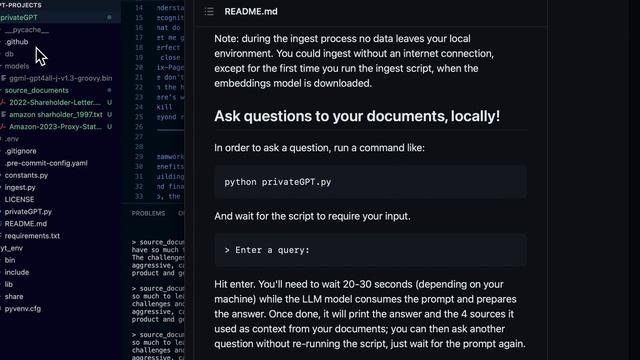
Task: Click the text file icon beside amazon sharholder_1997.txt
Action: [3, 115]
